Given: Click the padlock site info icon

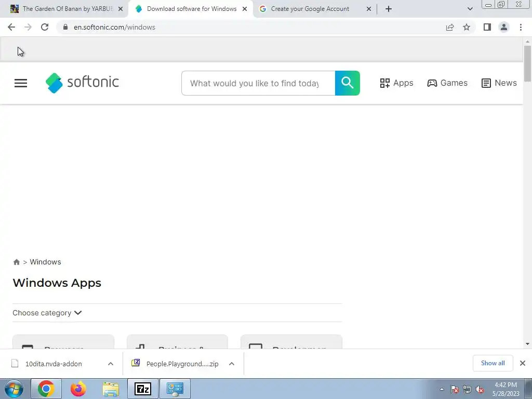Looking at the screenshot, I should coord(65,27).
